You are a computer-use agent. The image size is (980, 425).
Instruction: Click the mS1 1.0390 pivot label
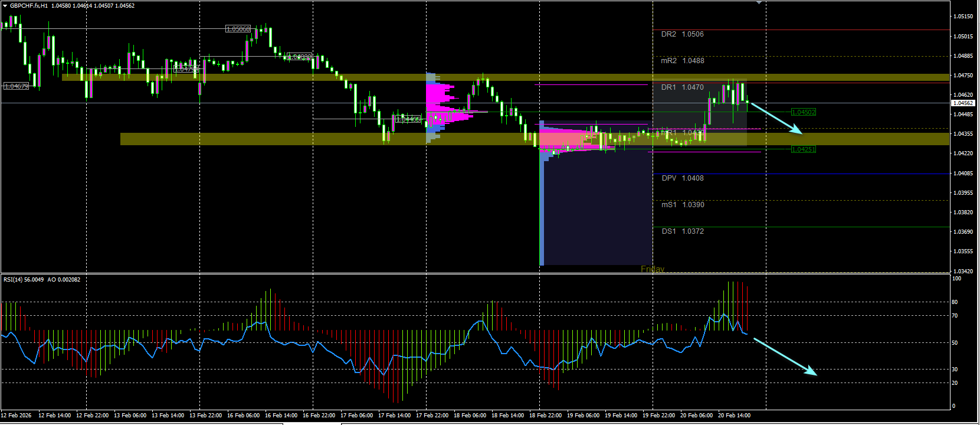tap(682, 205)
